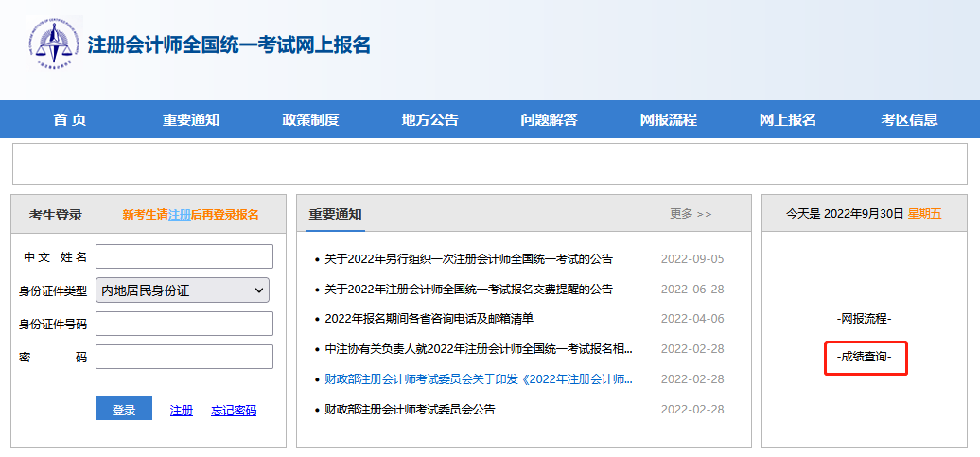980x457 pixels.
Task: Open the 政策制度 menu item
Action: click(x=310, y=119)
